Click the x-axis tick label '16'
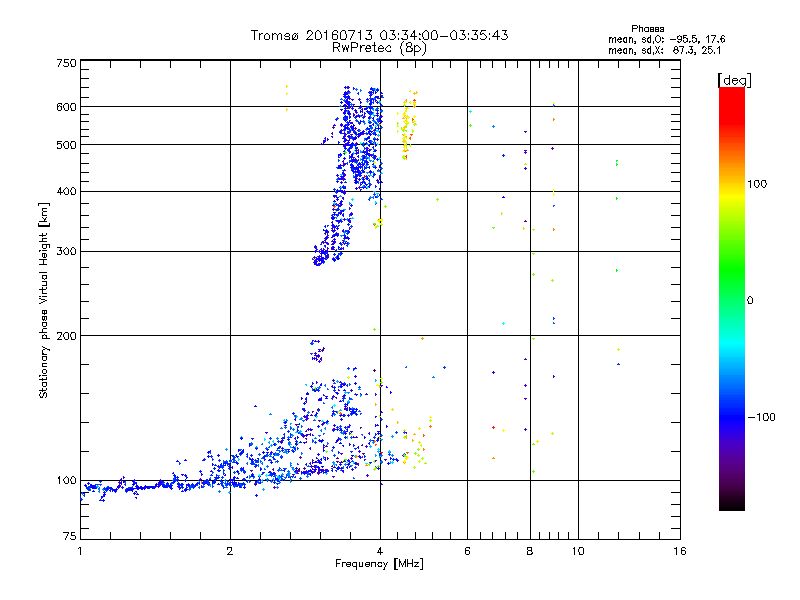 680,551
